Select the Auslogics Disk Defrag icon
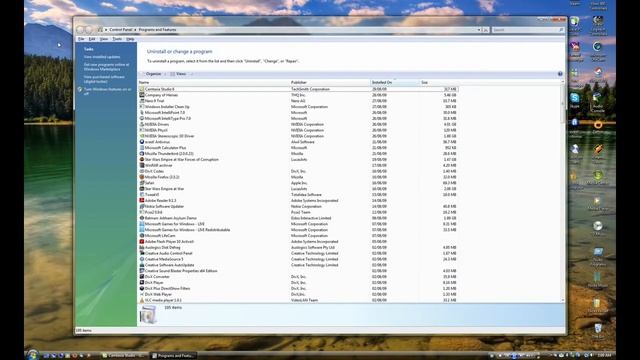640x360 pixels. coord(142,247)
